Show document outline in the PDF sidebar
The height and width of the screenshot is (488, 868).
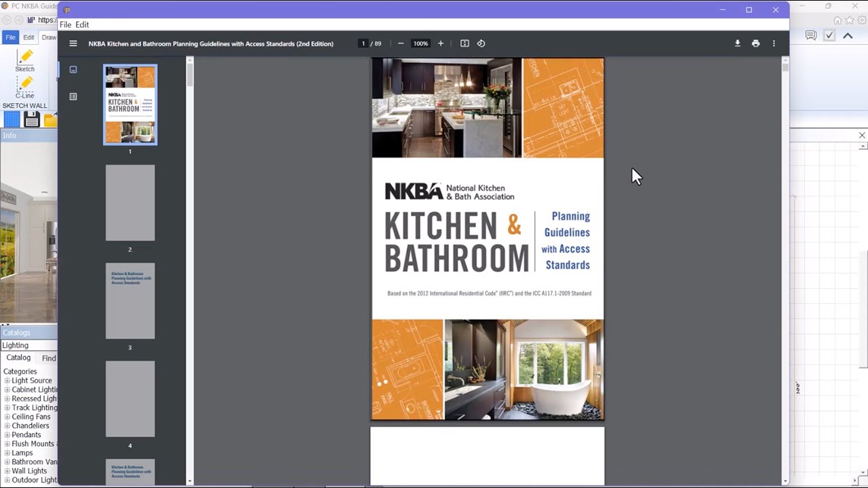(x=73, y=96)
